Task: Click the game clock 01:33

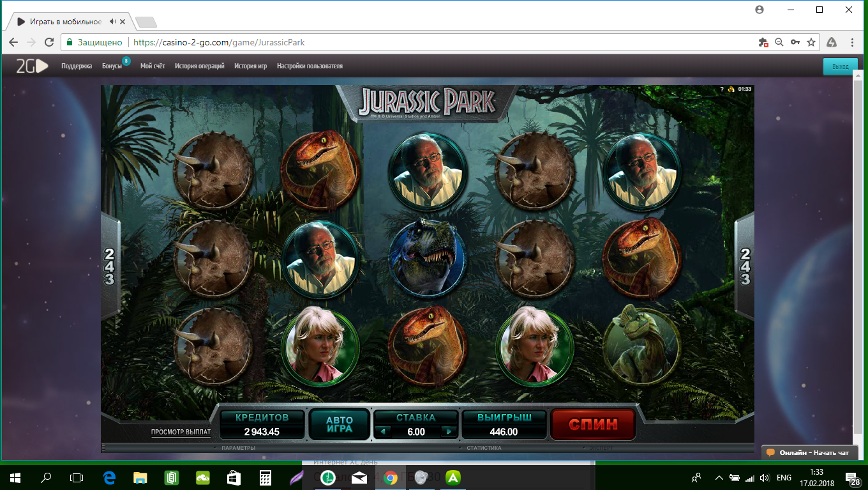Action: point(745,89)
